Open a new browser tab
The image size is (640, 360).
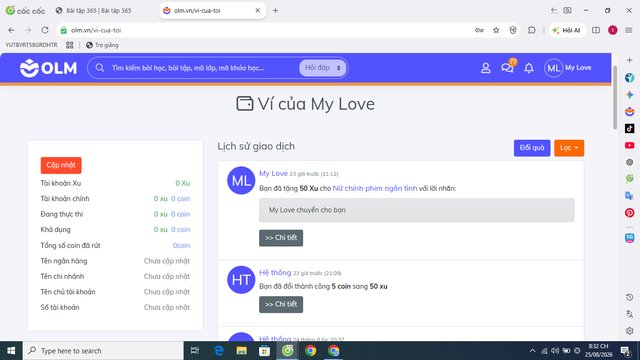click(x=276, y=11)
